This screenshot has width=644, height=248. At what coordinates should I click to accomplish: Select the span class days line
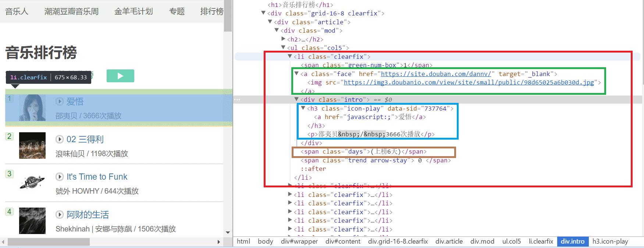363,151
